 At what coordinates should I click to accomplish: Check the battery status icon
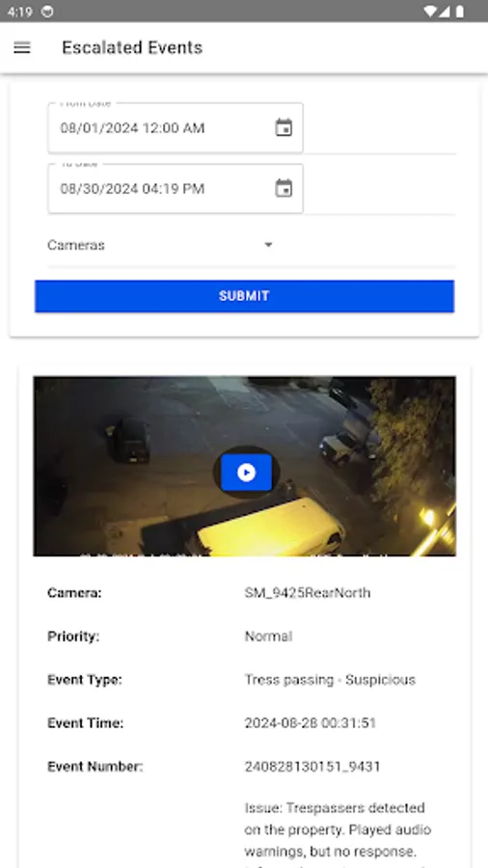(459, 11)
